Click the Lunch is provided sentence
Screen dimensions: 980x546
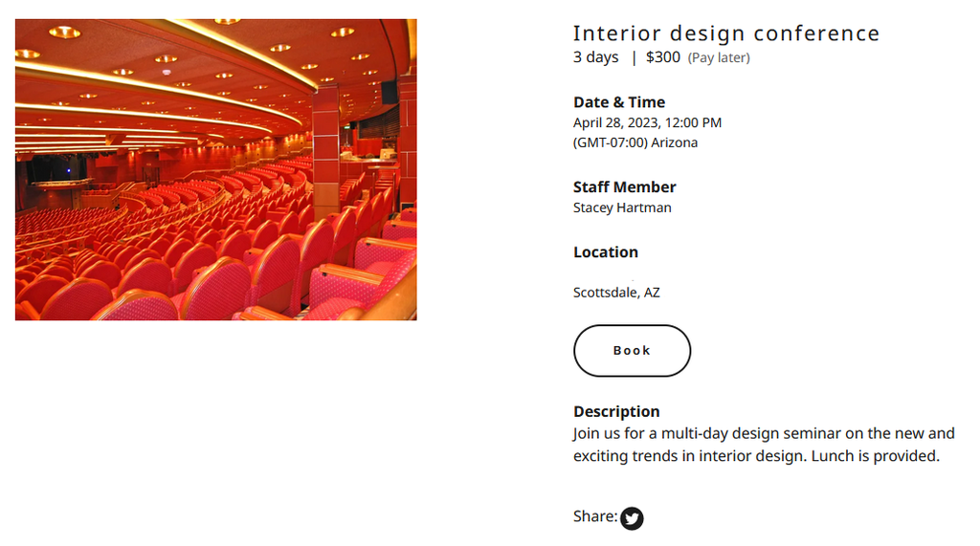875,456
